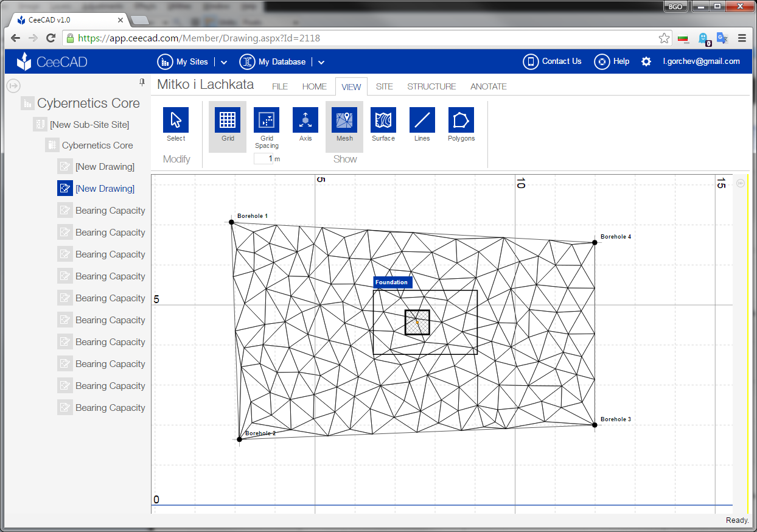757x532 pixels.
Task: Open the SITE ribbon tab
Action: (385, 86)
